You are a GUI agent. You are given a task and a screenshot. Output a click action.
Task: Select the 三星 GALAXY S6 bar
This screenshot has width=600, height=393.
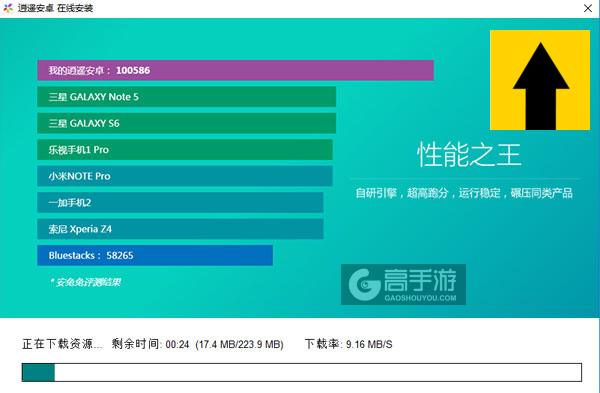click(x=186, y=123)
